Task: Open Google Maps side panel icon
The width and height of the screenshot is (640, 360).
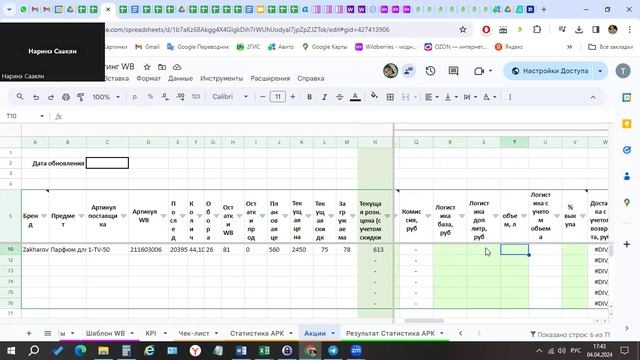Action: pos(627,202)
